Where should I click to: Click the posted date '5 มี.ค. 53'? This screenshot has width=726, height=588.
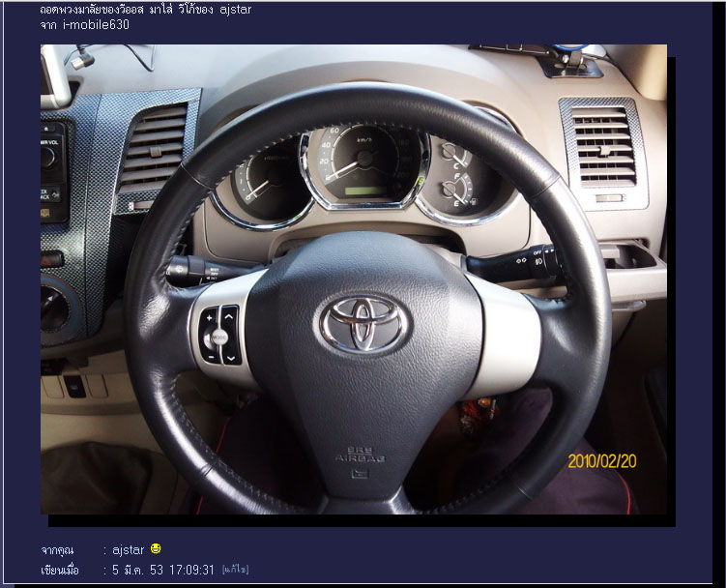click(x=138, y=570)
